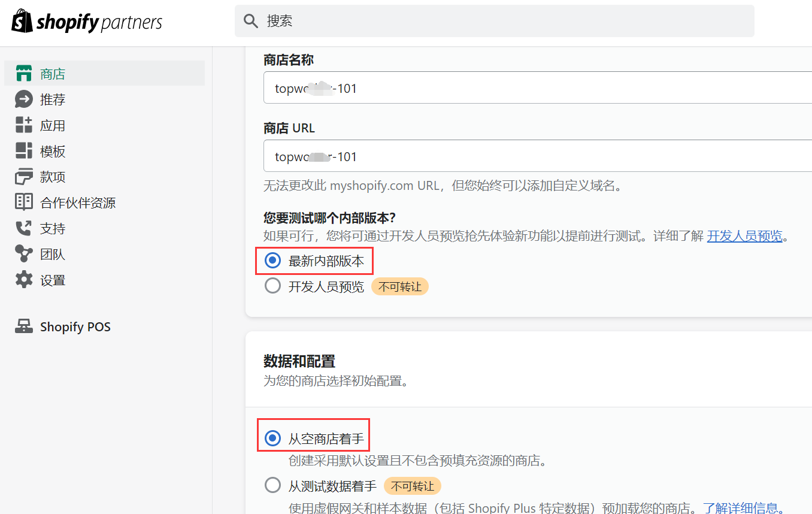Click the 应用 grid-plus icon
The height and width of the screenshot is (514, 812).
(x=23, y=125)
